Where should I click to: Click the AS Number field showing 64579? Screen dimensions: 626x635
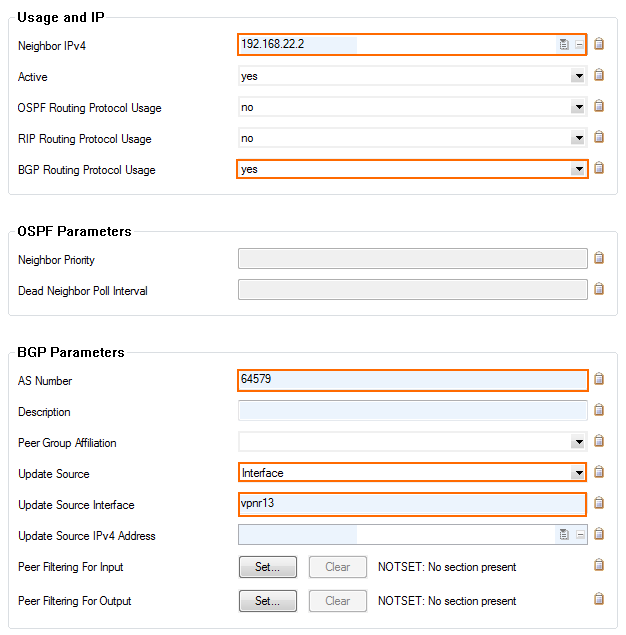413,380
